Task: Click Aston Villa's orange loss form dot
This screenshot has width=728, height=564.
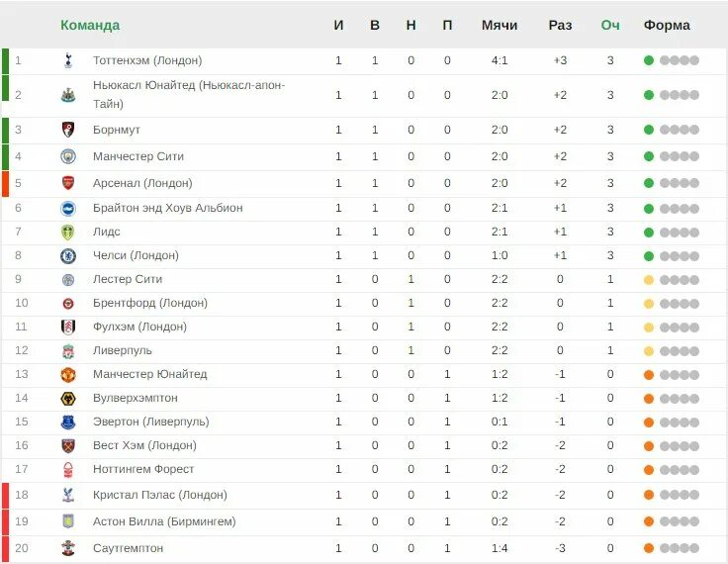Action: coord(649,521)
